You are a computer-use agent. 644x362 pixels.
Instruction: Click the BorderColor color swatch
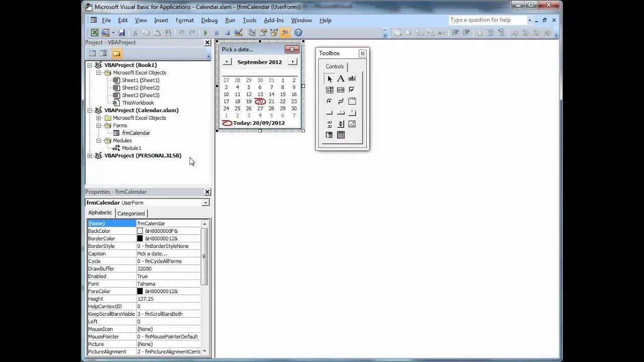(140, 238)
